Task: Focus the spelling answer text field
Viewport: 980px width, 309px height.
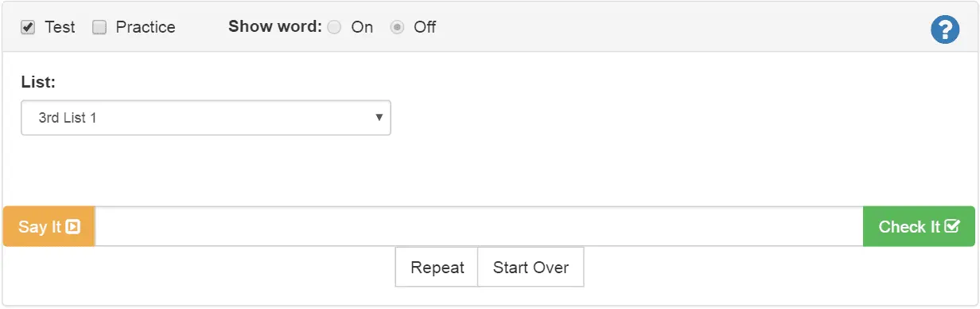Action: point(479,227)
